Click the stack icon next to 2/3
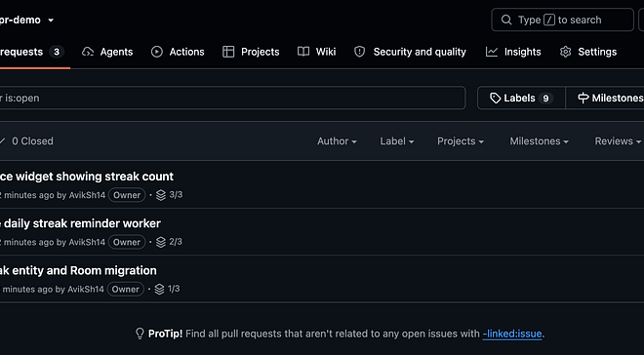This screenshot has height=355, width=644. point(161,243)
